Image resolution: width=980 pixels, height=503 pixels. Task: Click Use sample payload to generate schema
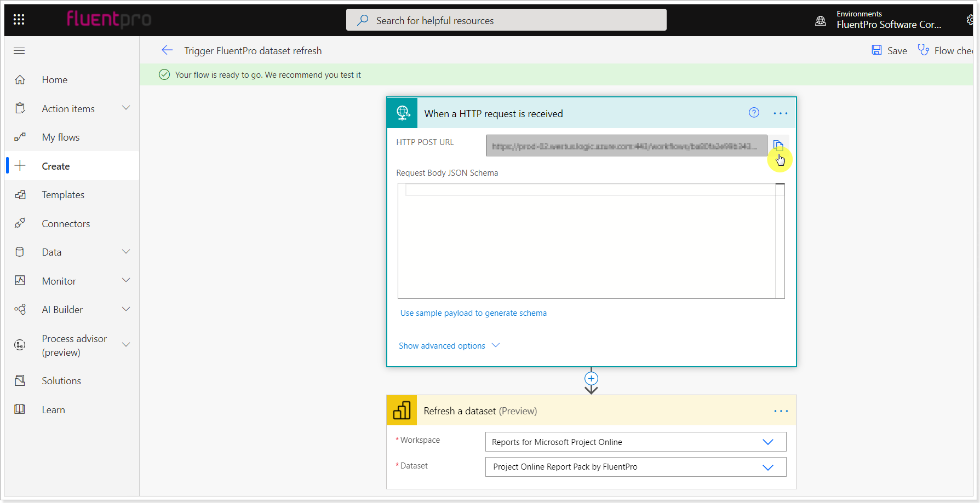click(473, 313)
